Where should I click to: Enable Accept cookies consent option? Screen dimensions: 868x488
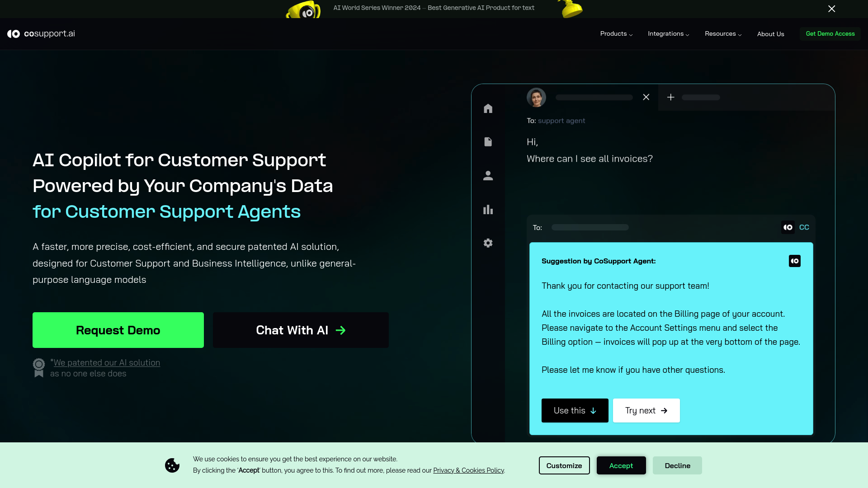pyautogui.click(x=621, y=465)
